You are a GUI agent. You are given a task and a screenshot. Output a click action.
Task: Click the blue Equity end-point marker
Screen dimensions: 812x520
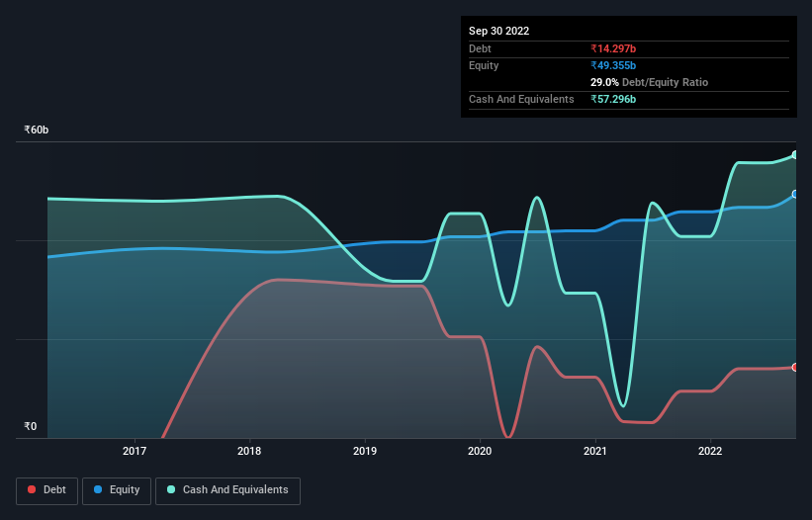click(795, 194)
